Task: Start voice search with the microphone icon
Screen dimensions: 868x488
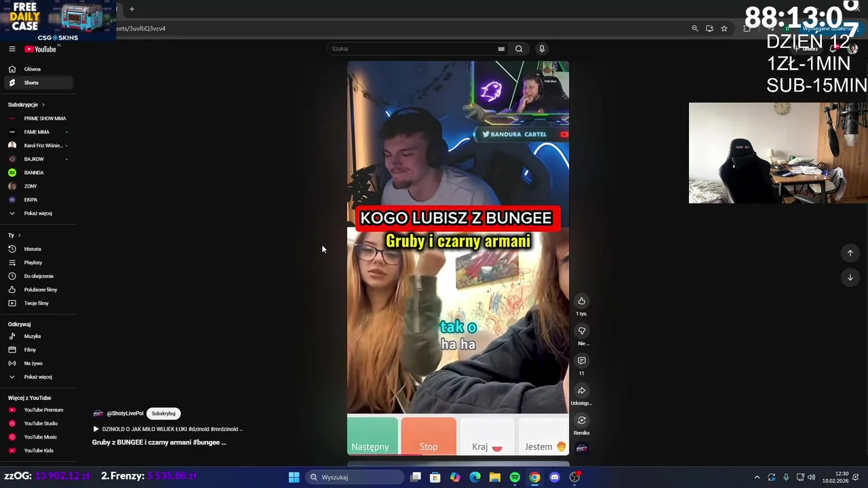Action: 542,49
